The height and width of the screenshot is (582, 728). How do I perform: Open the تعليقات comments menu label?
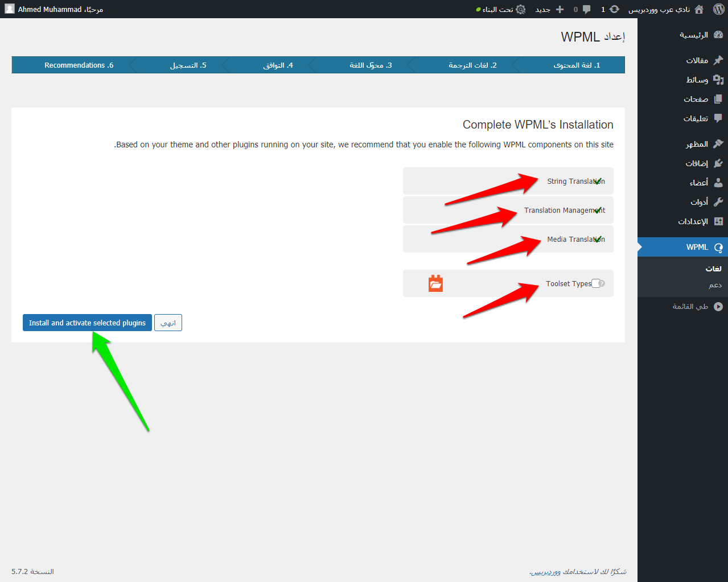click(x=696, y=118)
